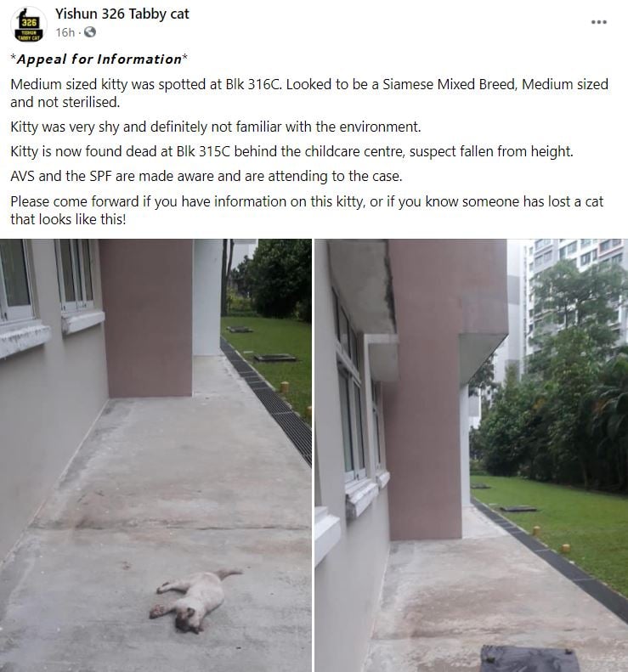Click the paragraph mentioning Blk 316C
Screen dimensions: 628x672
(309, 93)
